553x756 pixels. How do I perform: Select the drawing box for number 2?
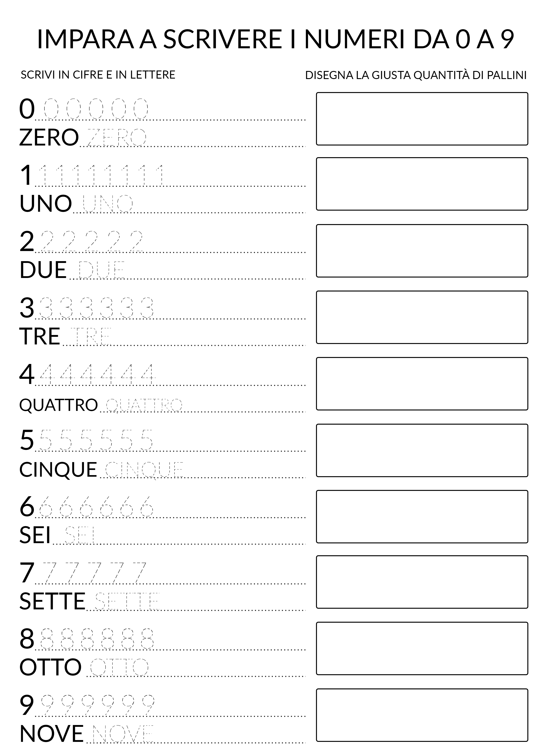(x=422, y=251)
